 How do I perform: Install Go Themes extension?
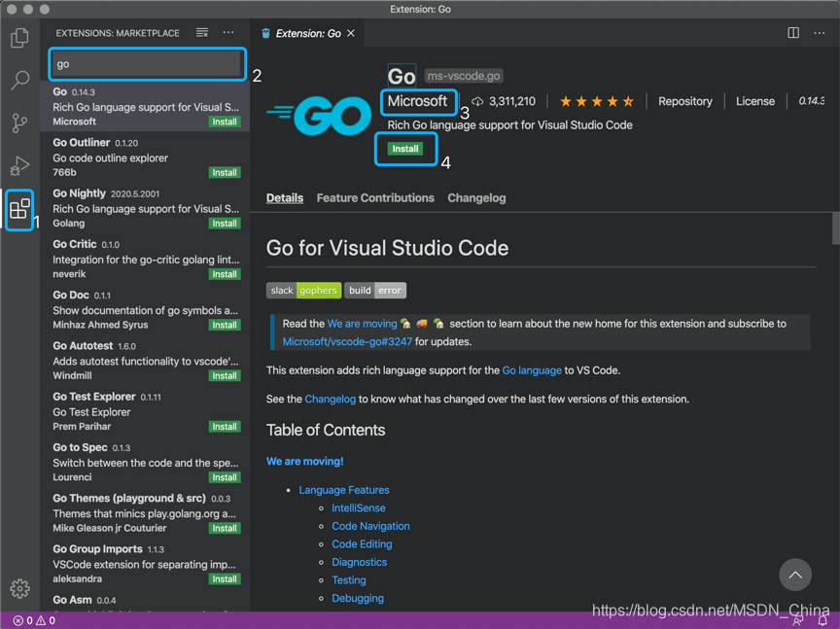coord(225,528)
